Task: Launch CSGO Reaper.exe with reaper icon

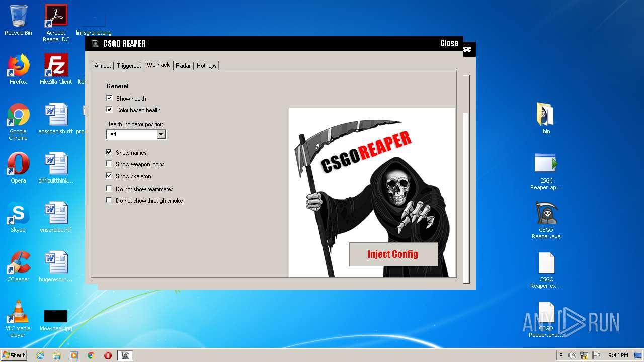Action: [x=546, y=221]
